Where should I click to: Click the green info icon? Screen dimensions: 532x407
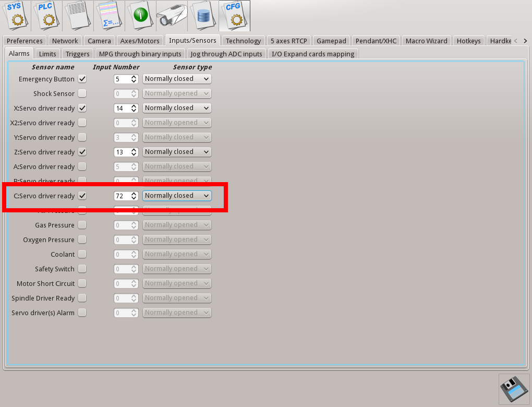pos(141,16)
